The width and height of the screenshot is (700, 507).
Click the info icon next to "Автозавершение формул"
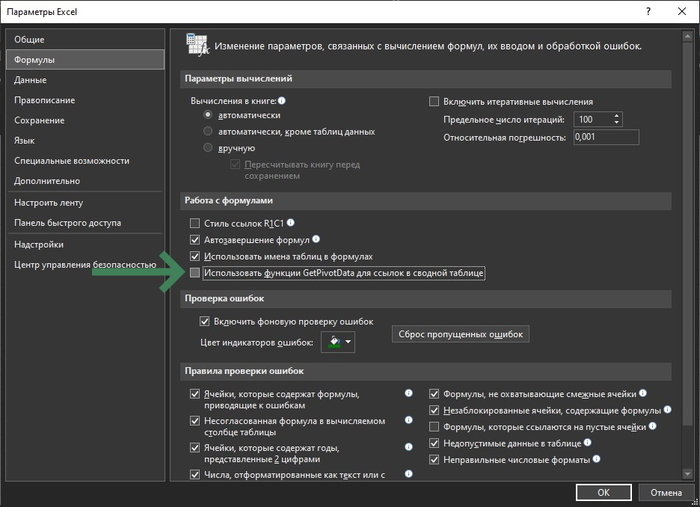[316, 240]
